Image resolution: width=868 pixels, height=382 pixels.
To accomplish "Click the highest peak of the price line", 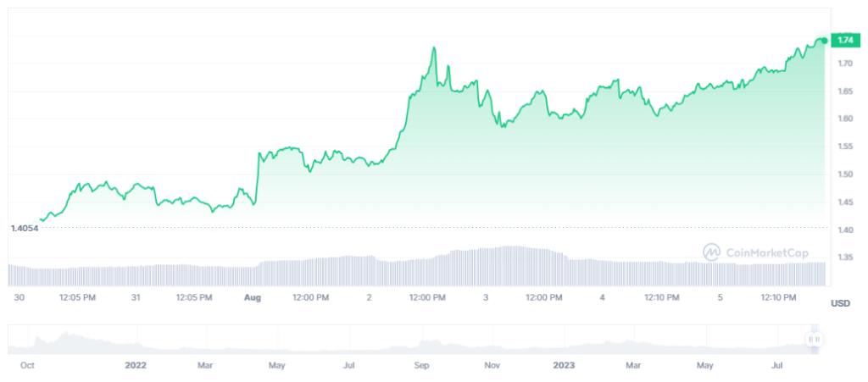I will [x=434, y=47].
